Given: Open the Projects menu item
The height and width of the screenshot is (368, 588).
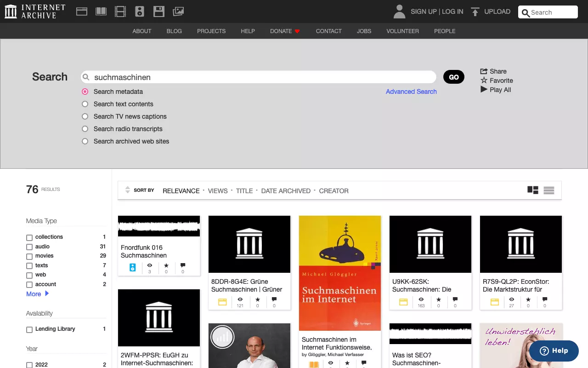Looking at the screenshot, I should tap(211, 31).
